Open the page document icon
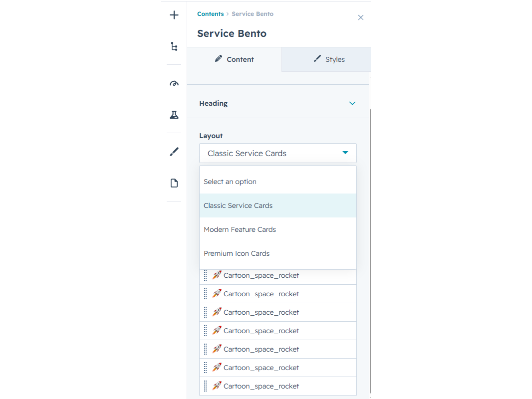This screenshot has height=399, width=532. click(x=174, y=183)
